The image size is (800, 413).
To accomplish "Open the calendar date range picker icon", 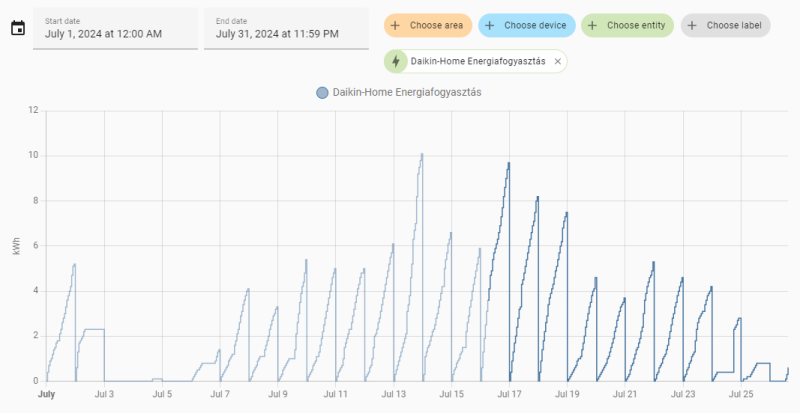I will [17, 28].
